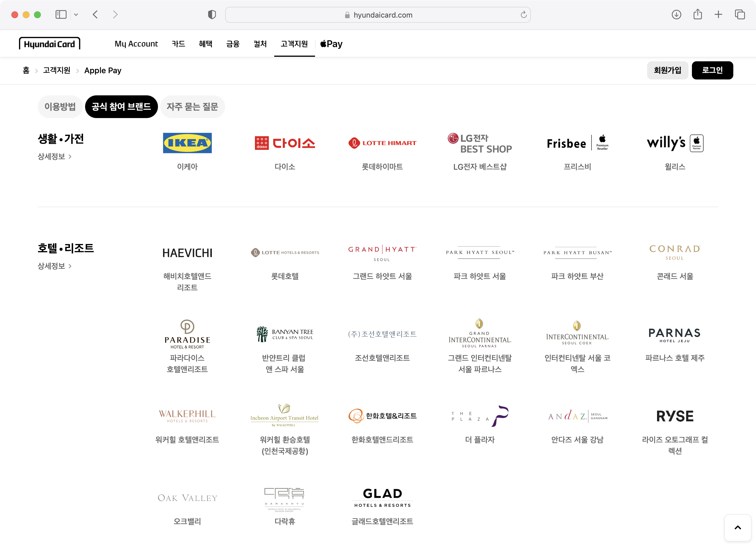Click the Conrad Seoul logo
The height and width of the screenshot is (546, 756).
(x=675, y=253)
